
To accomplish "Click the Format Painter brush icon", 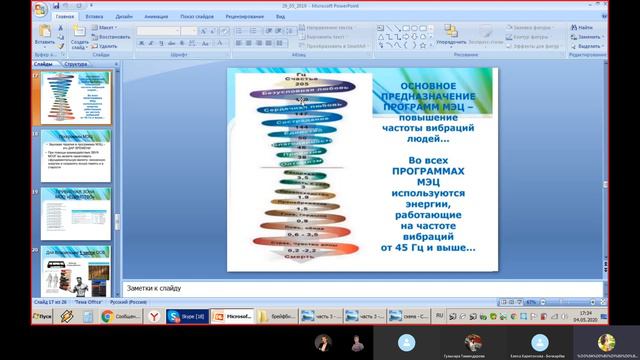I will (60, 46).
